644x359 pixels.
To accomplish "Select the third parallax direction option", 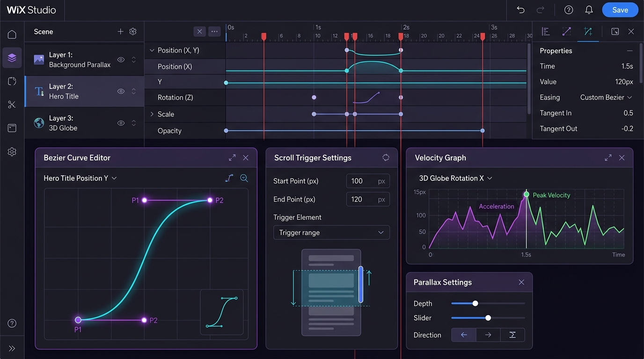I will 512,335.
